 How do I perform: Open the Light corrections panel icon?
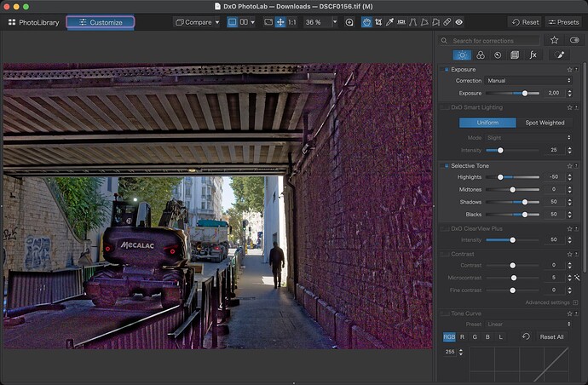pyautogui.click(x=461, y=55)
